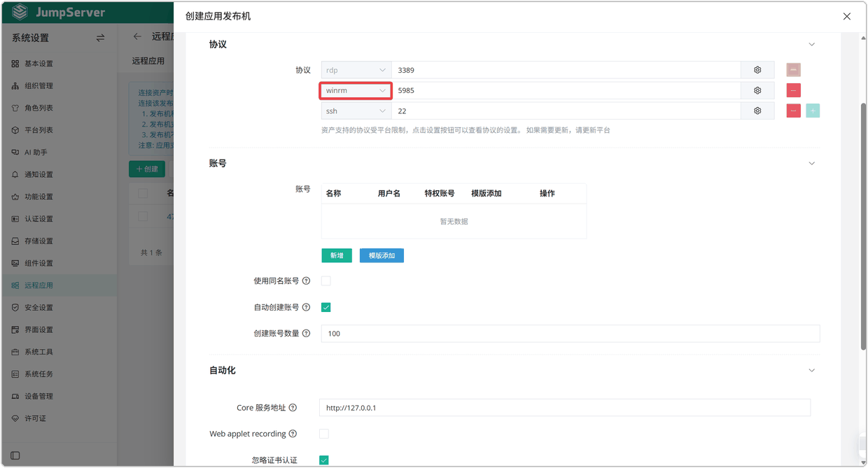The height and width of the screenshot is (468, 868).
Task: Toggle sidebar collapse icon beside 系统设置
Action: tap(100, 38)
